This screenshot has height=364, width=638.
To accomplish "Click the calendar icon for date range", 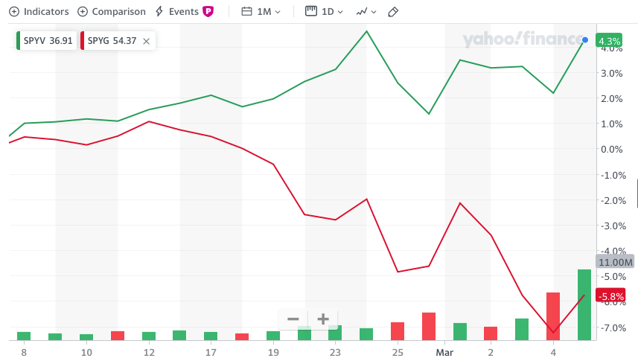I will [x=247, y=12].
